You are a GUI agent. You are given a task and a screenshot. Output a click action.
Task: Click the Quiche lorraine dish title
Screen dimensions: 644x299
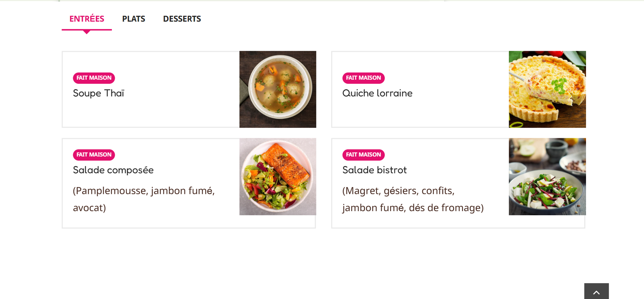point(377,93)
